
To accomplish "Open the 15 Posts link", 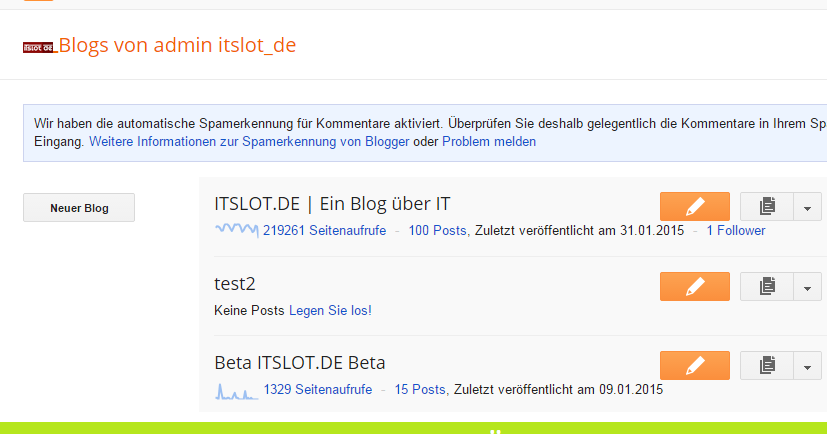I will pyautogui.click(x=420, y=389).
